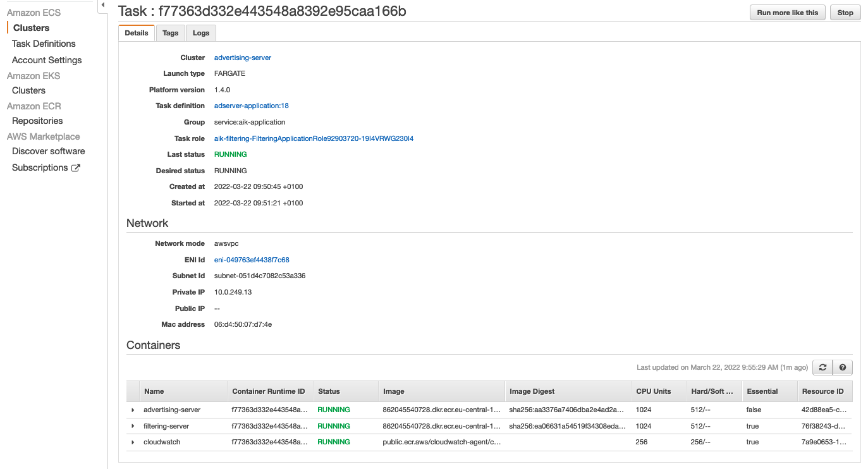This screenshot has width=868, height=469.
Task: Click subnet-051d4c7082c53a336 value
Action: coord(260,276)
